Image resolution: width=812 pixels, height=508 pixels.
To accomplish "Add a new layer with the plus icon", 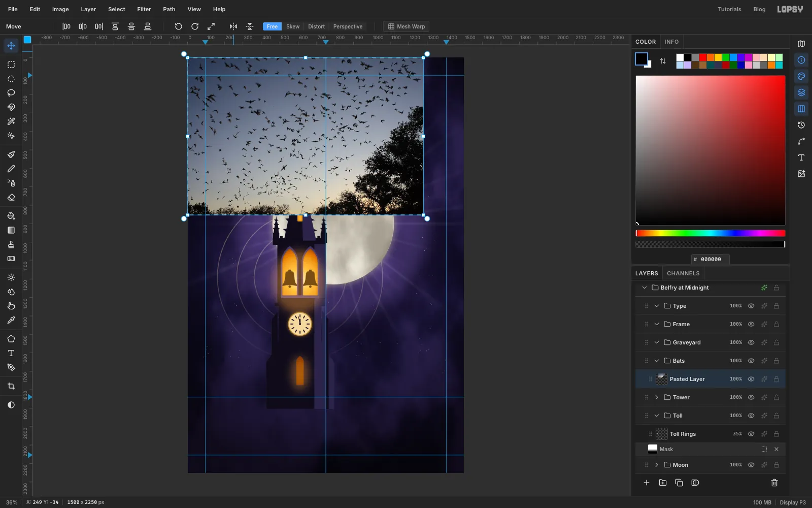I will click(x=647, y=483).
